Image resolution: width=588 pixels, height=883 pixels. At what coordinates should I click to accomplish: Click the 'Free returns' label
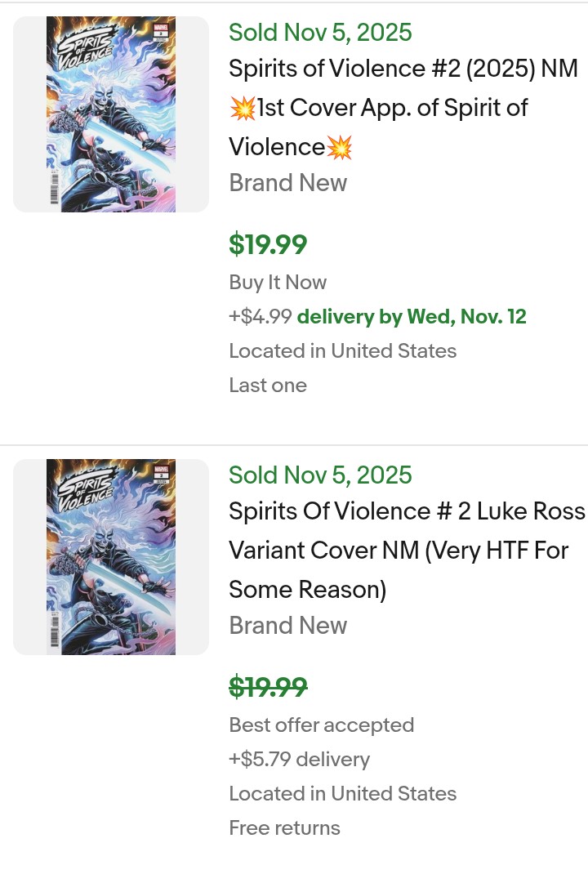pyautogui.click(x=284, y=828)
